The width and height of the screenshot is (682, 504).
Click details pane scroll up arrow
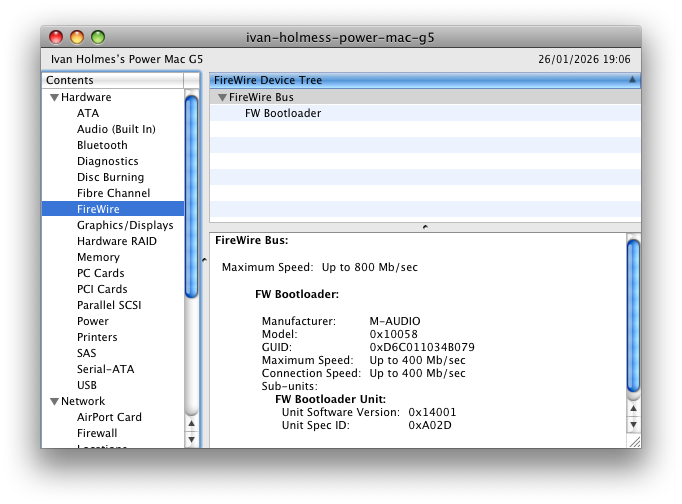point(633,408)
